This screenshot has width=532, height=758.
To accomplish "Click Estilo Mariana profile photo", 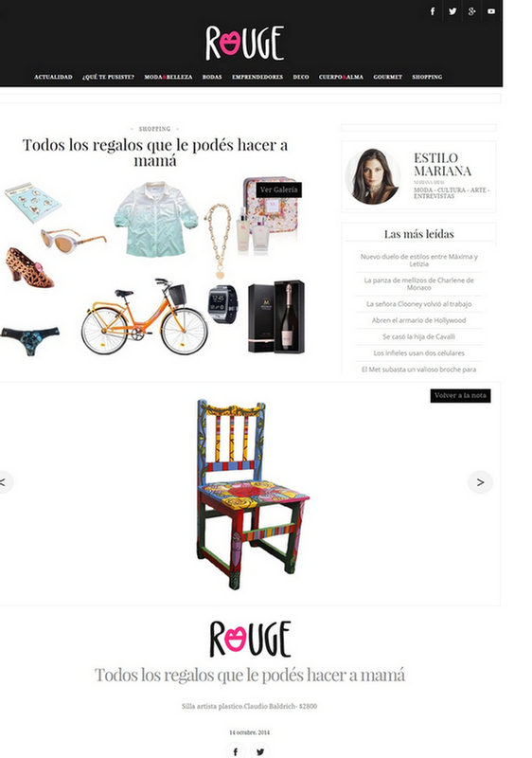I will click(x=372, y=176).
